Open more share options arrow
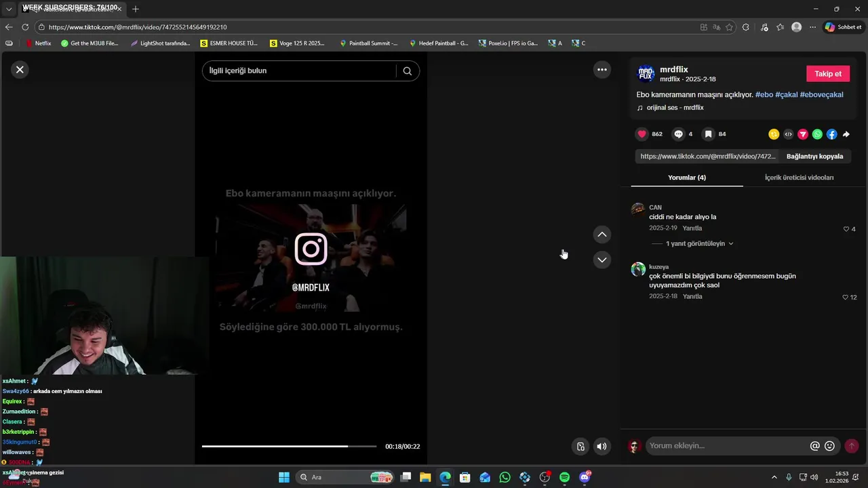 point(846,134)
